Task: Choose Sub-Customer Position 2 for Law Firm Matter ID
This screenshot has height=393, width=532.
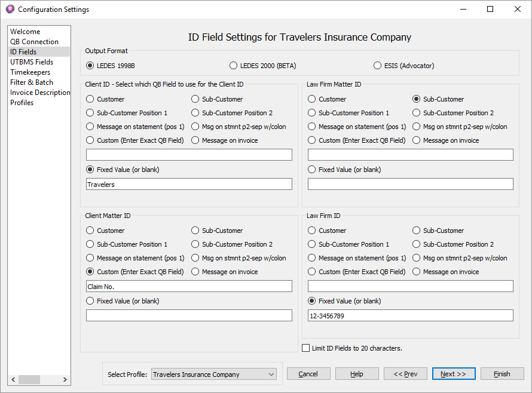Action: [453, 113]
